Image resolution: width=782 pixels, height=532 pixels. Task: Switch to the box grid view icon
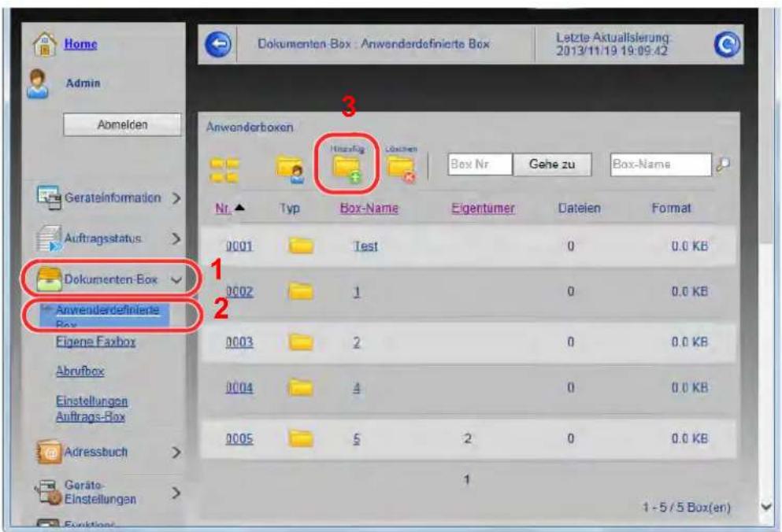[224, 171]
